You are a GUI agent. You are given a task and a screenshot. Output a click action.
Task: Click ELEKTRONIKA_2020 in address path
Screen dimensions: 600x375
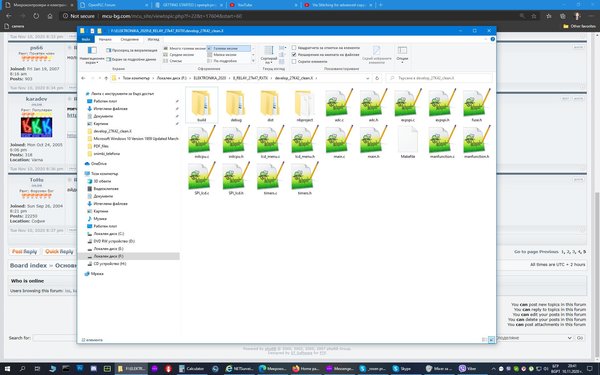tap(209, 78)
